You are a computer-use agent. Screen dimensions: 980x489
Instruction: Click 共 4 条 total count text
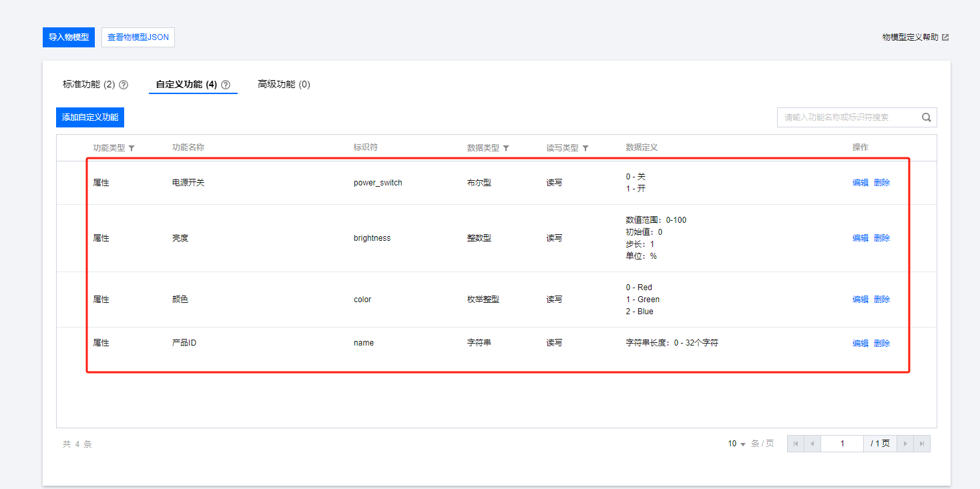point(77,444)
